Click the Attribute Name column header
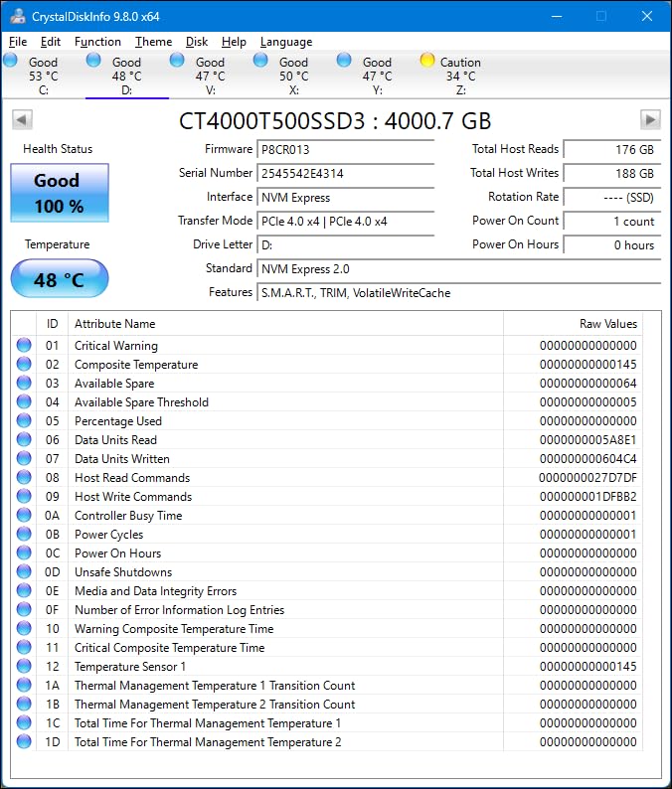The image size is (672, 789). (x=115, y=324)
